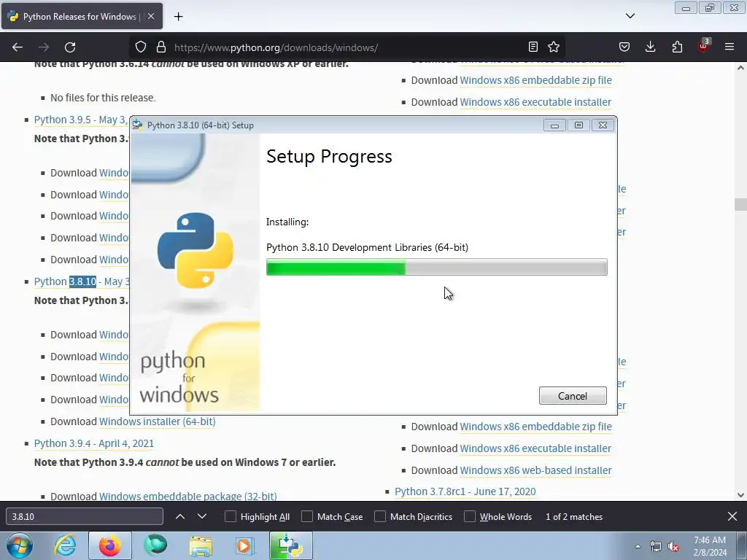Enable Match Case checkbox
The height and width of the screenshot is (560, 747).
[x=307, y=517]
